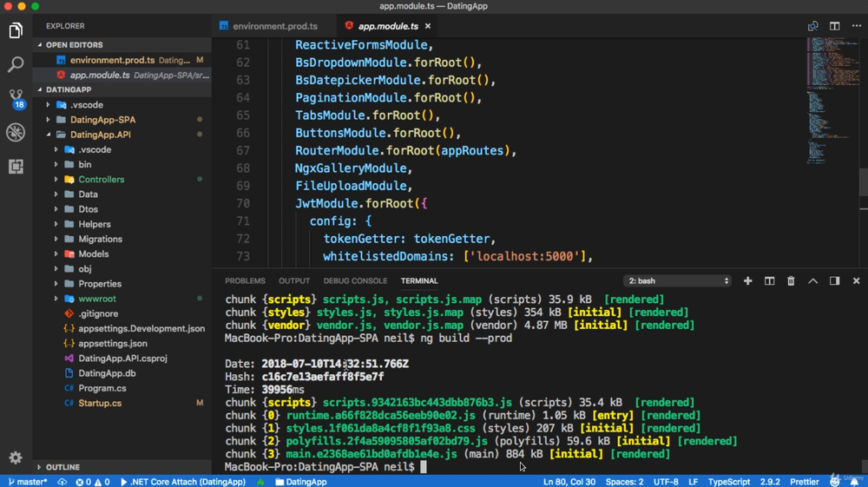This screenshot has height=487, width=868.
Task: Select environment.prod.ts in Open Editors
Action: tap(122, 60)
